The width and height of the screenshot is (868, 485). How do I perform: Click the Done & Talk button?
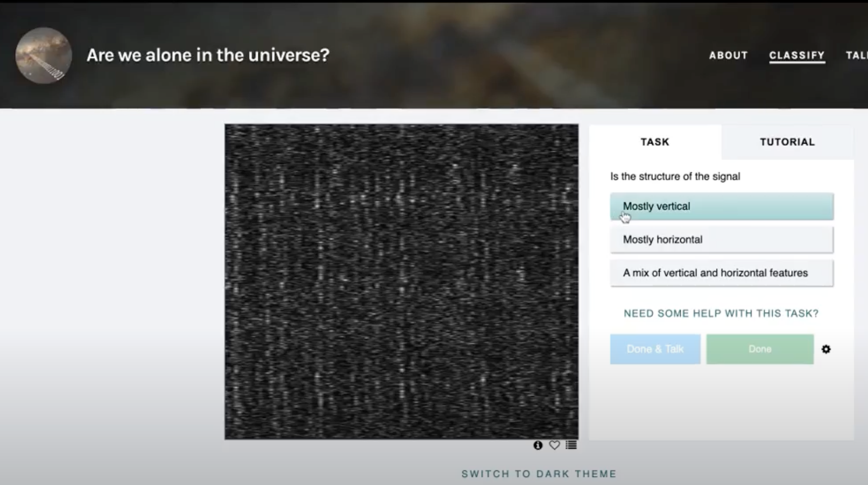tap(655, 349)
